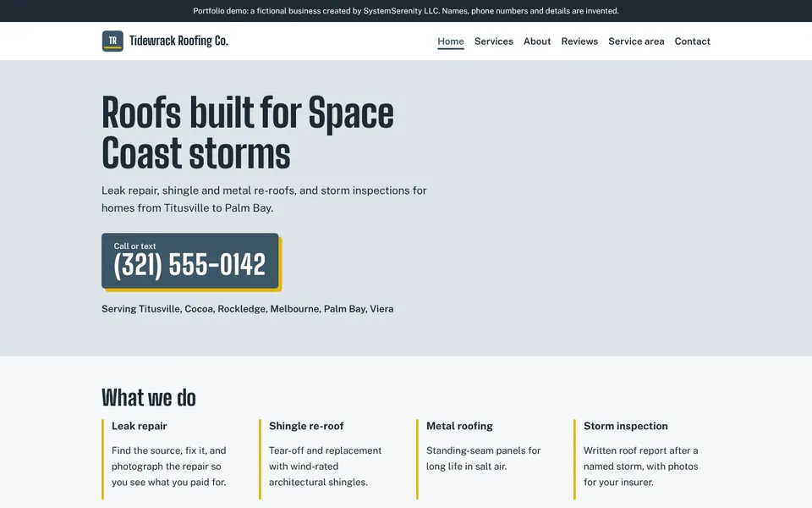Open the Services nav item
This screenshot has height=508, width=812.
click(493, 41)
